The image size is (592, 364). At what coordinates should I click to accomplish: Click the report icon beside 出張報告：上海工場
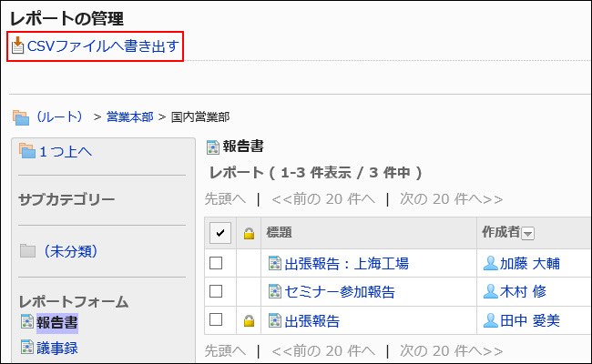[x=275, y=263]
